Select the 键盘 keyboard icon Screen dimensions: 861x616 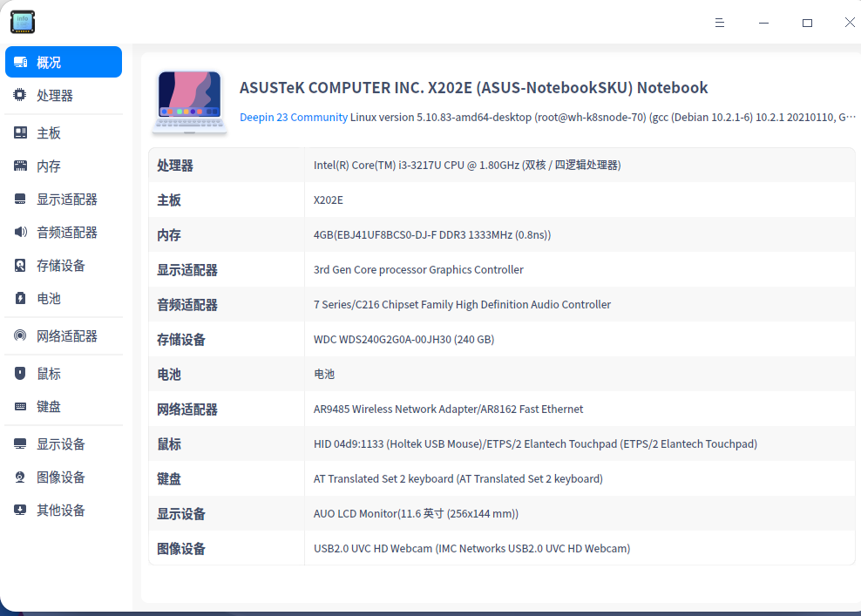(19, 406)
